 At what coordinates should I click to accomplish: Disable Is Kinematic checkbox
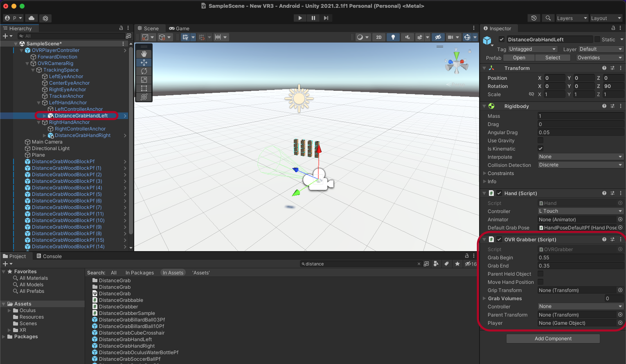(x=540, y=148)
